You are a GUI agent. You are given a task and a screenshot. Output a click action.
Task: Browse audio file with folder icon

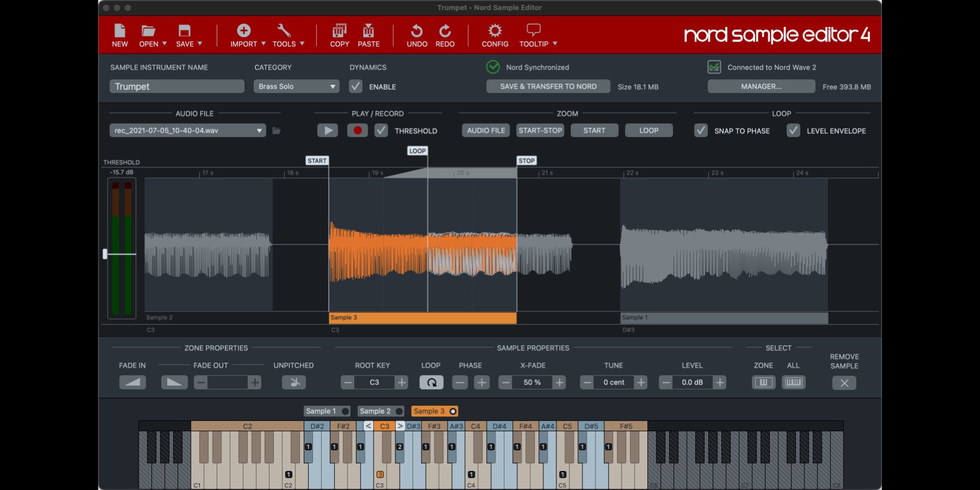click(x=277, y=131)
